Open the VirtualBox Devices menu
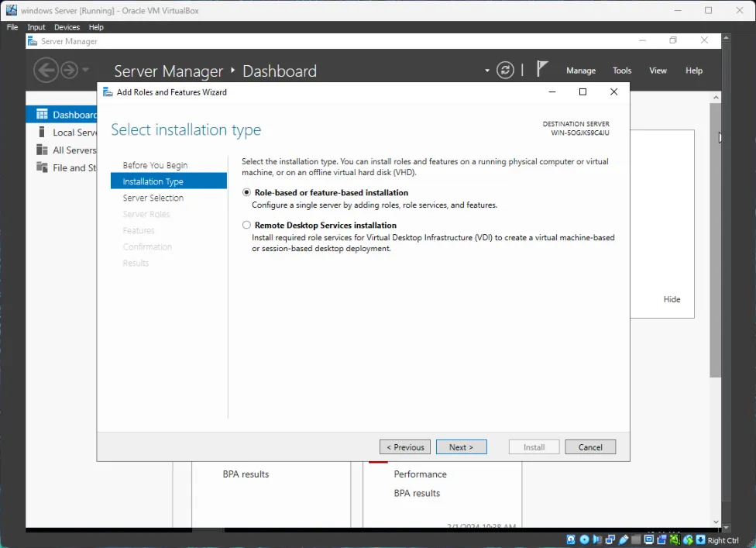 click(x=67, y=27)
